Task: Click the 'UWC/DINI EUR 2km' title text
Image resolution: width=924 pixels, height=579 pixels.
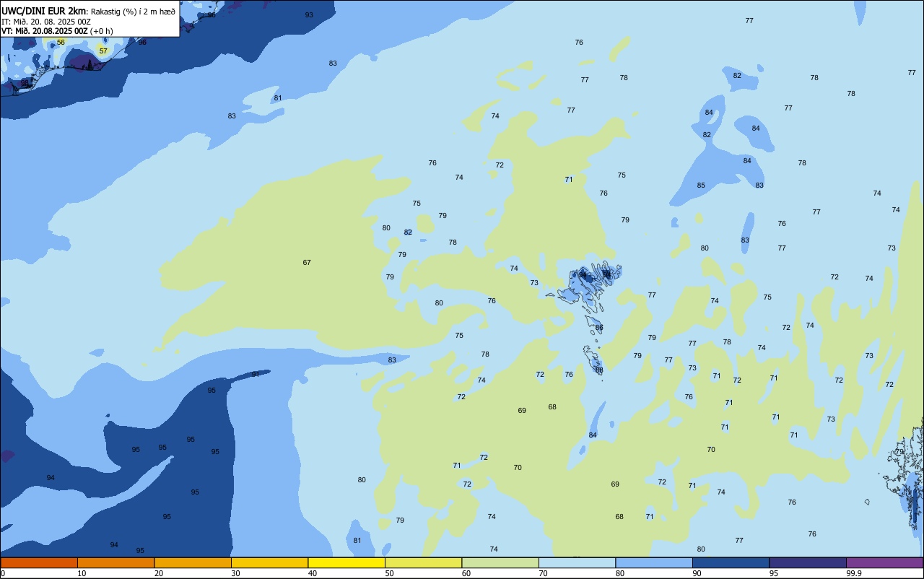Action: pos(44,11)
